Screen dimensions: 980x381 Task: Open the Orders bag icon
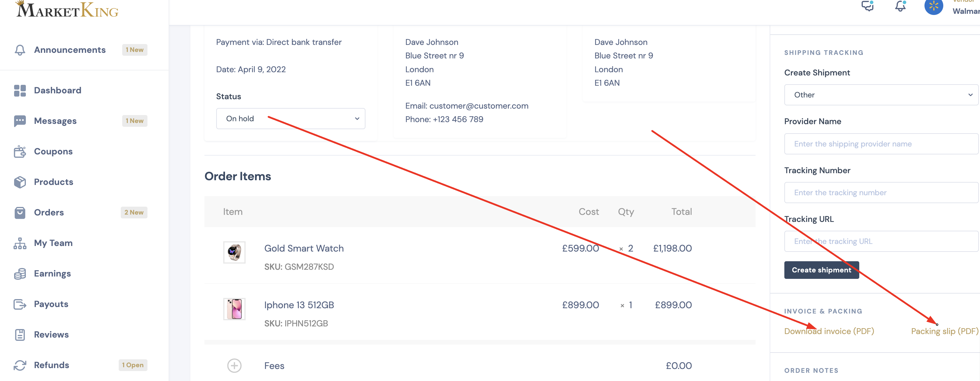(20, 213)
